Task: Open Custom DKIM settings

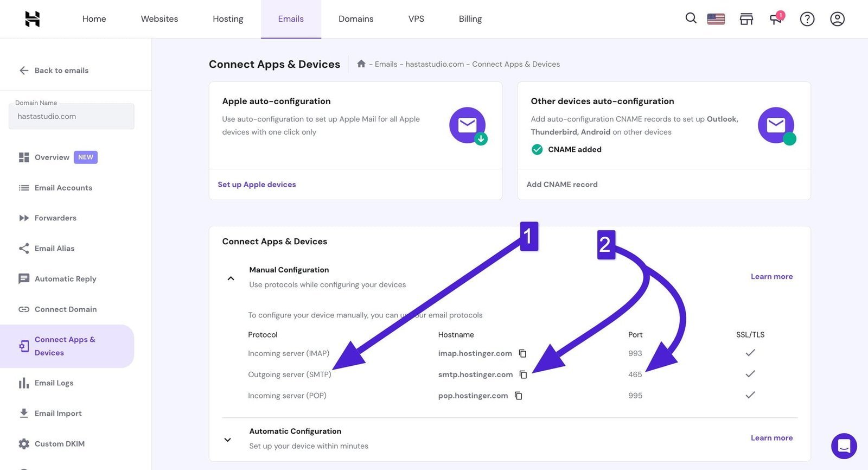Action: [x=59, y=444]
